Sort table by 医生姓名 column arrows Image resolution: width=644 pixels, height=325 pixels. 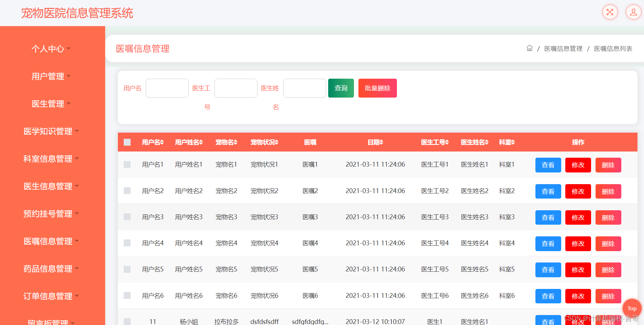(487, 142)
